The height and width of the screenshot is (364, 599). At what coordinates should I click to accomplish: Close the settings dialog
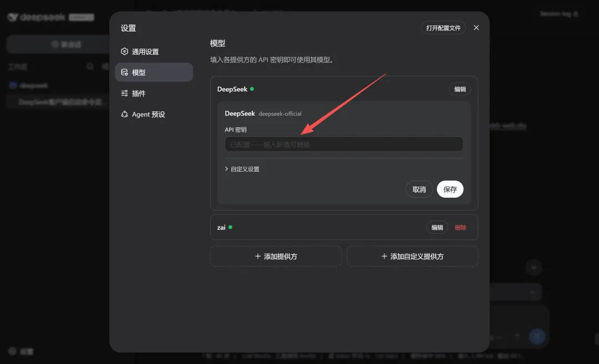[x=476, y=28]
